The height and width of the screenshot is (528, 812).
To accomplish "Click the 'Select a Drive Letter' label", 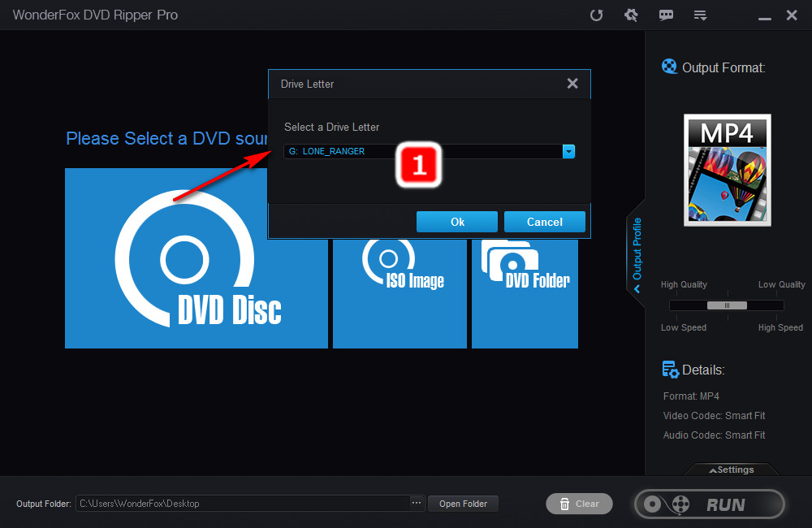I will [331, 127].
